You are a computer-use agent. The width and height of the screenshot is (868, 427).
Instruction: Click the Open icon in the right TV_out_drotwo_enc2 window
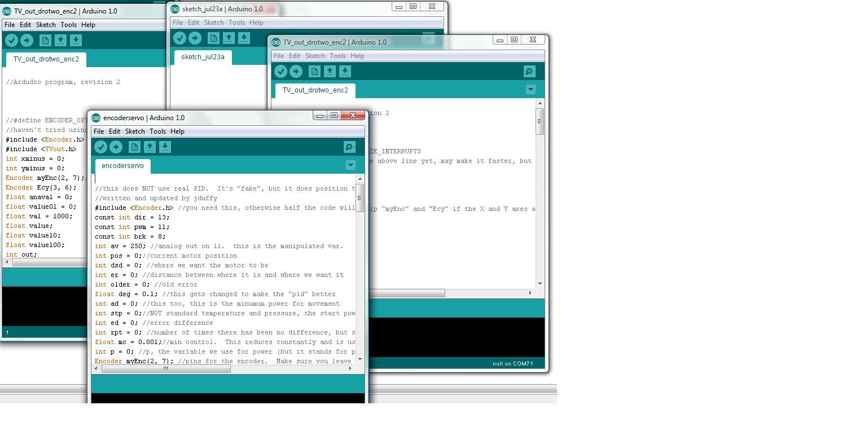[x=330, y=71]
